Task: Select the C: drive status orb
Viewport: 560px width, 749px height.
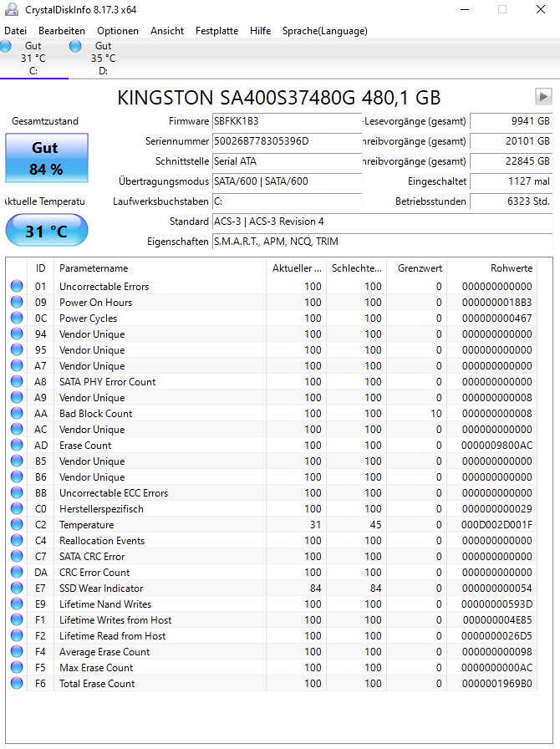Action: click(x=6, y=46)
